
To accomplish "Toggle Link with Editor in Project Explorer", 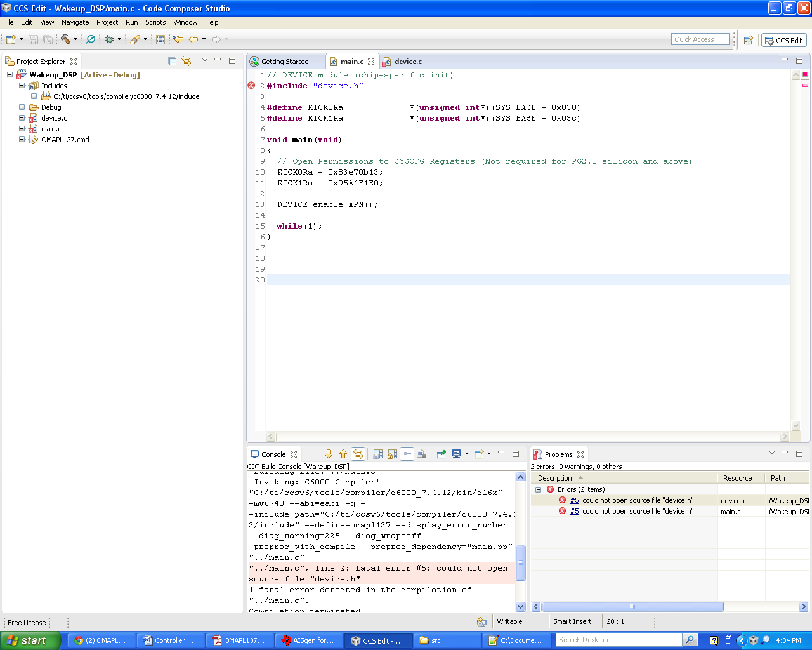I will (x=187, y=61).
